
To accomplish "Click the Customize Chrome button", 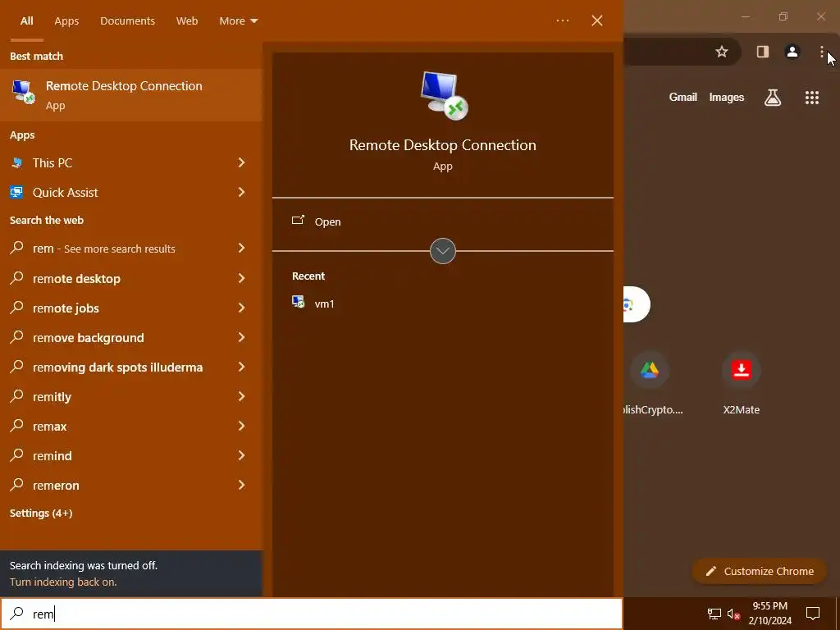I will coord(759,571).
